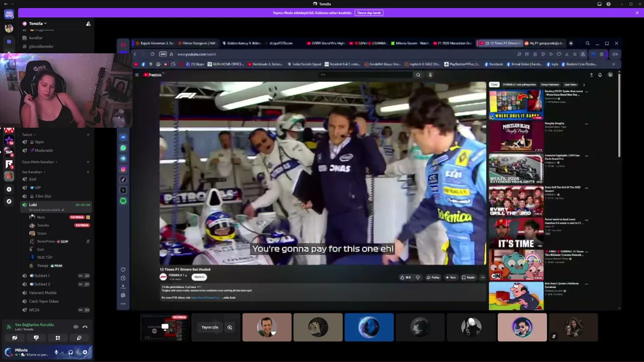Click the edit pencil for channel status
The width and height of the screenshot is (644, 362).
click(63, 210)
